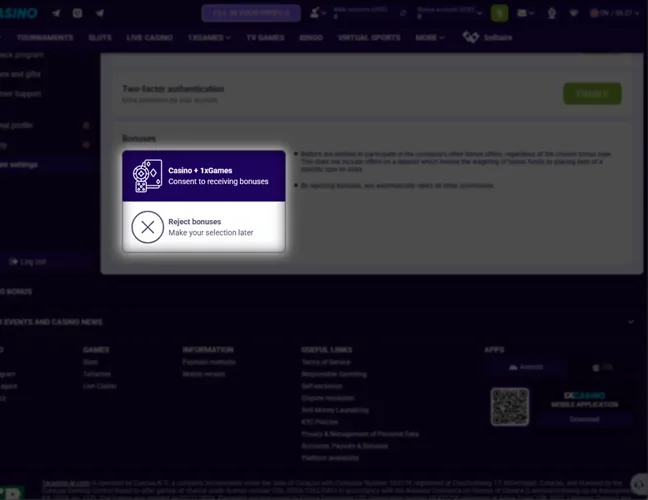The height and width of the screenshot is (500, 648).
Task: Click the mobile app QR code
Action: click(510, 407)
